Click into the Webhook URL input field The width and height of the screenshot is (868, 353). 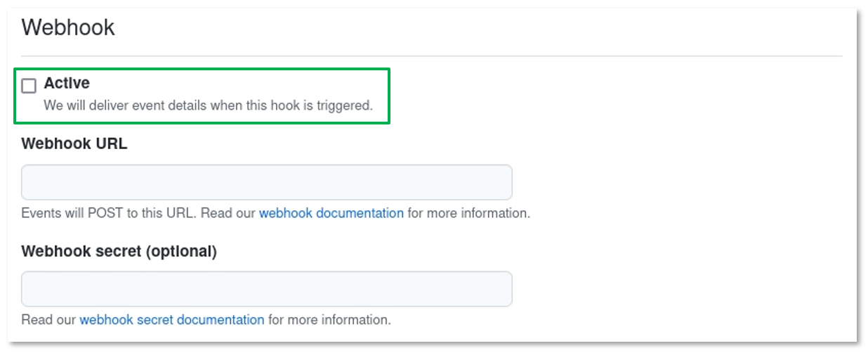click(266, 183)
